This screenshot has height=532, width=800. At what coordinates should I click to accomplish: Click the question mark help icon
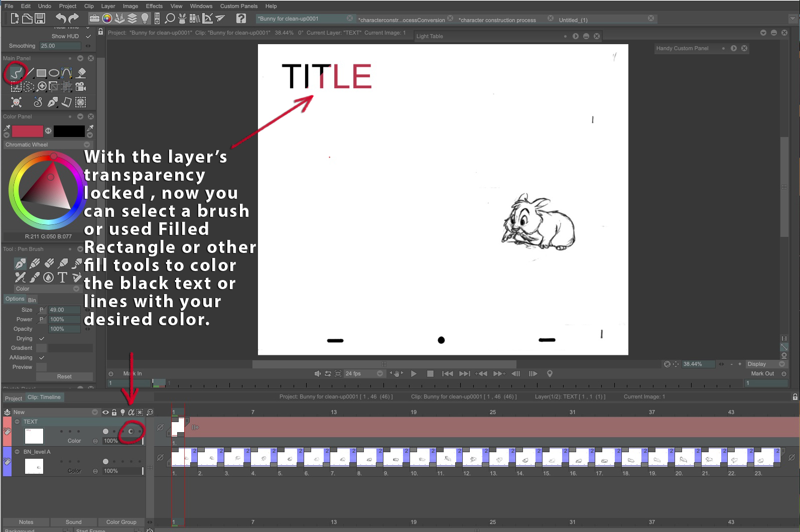pos(241,19)
